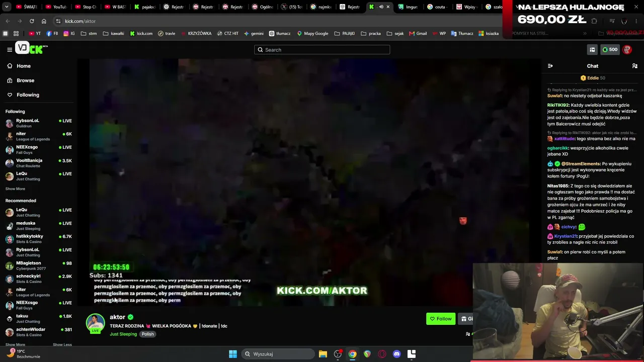Open the strm bookmarks folder
Screen dimensions: 644x362
coord(89,34)
